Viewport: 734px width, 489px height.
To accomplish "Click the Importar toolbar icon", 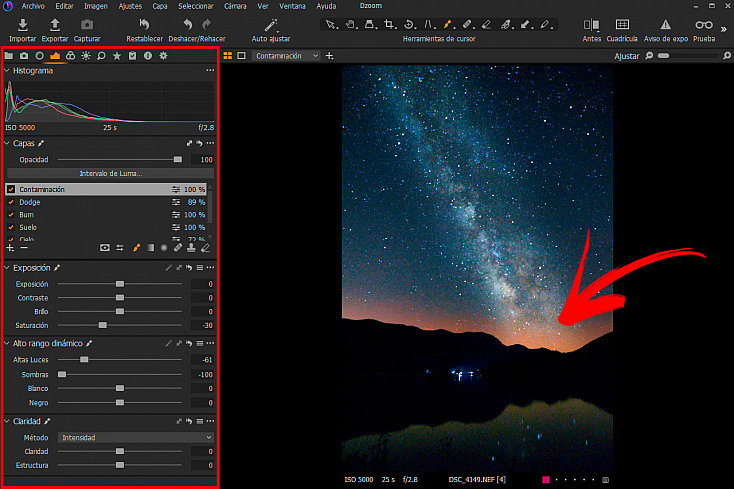I will 22,24.
